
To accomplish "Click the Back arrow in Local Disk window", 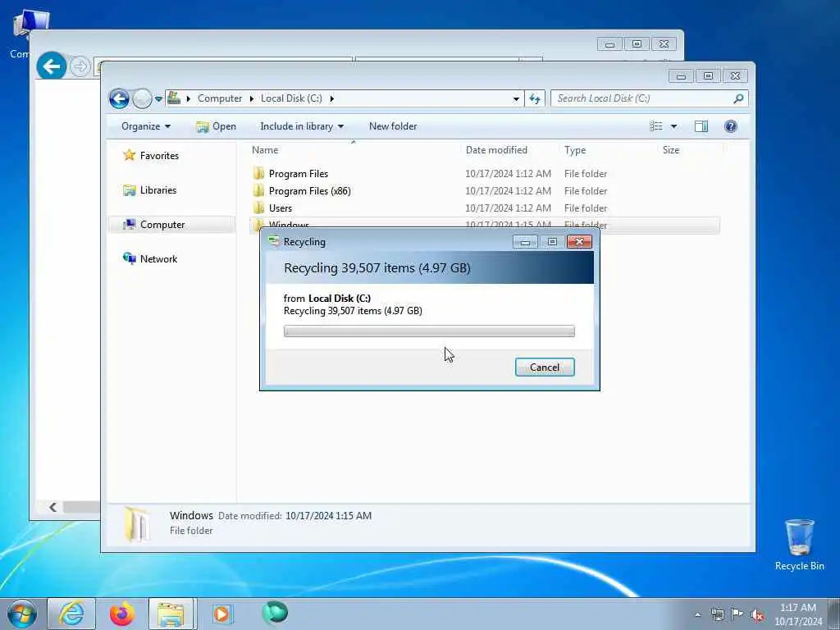I will 119,98.
